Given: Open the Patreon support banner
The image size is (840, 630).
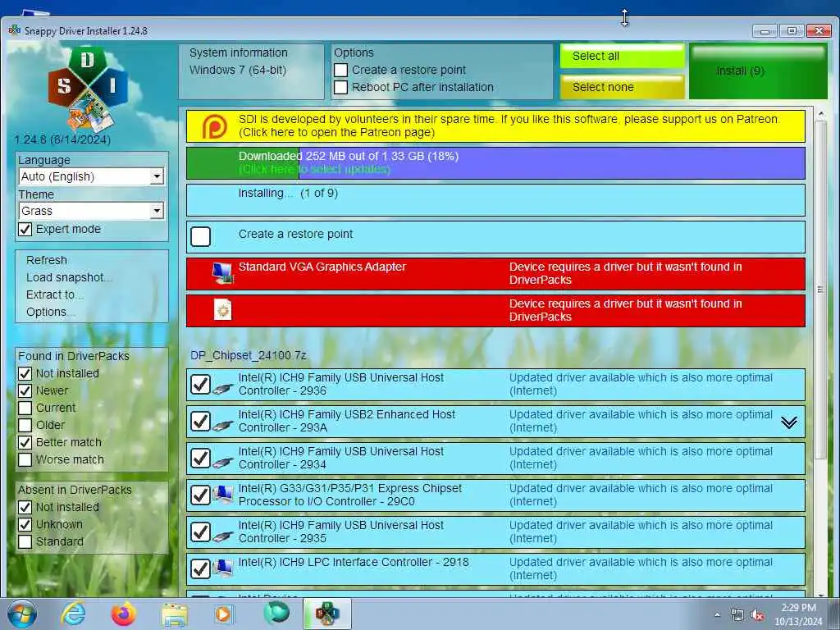Looking at the screenshot, I should 495,126.
